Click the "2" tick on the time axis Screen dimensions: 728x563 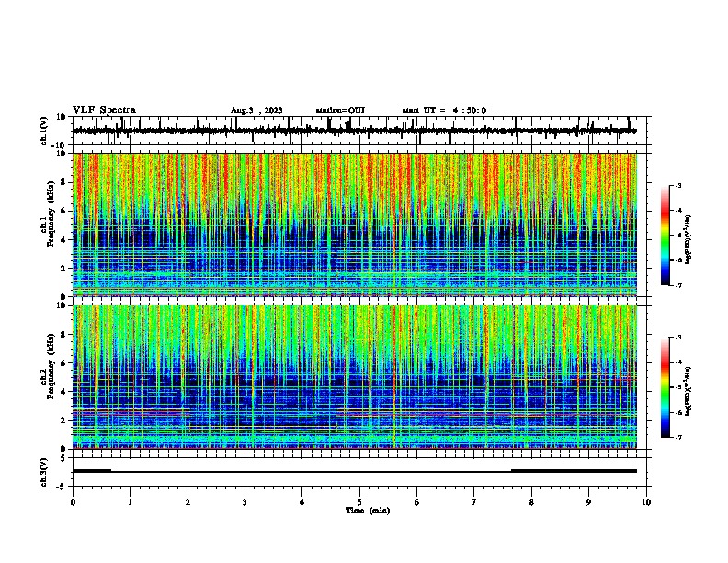(x=188, y=502)
